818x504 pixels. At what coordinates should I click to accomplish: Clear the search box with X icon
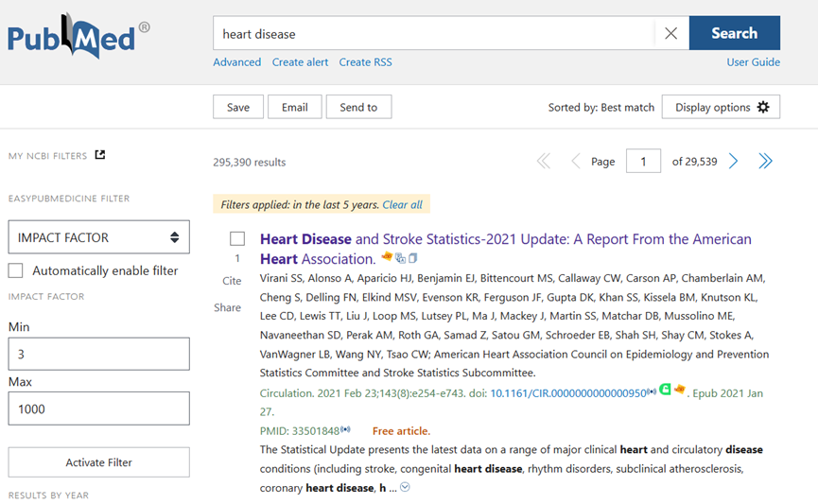point(670,33)
